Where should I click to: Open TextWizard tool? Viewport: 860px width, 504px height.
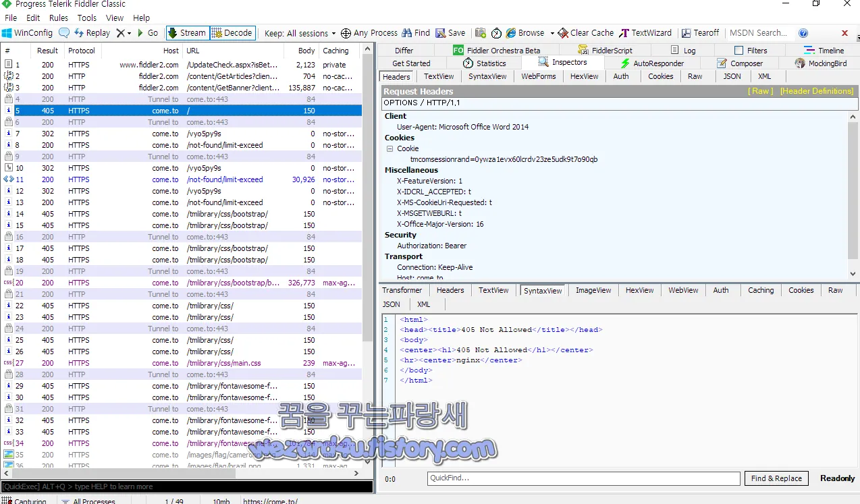click(x=645, y=32)
